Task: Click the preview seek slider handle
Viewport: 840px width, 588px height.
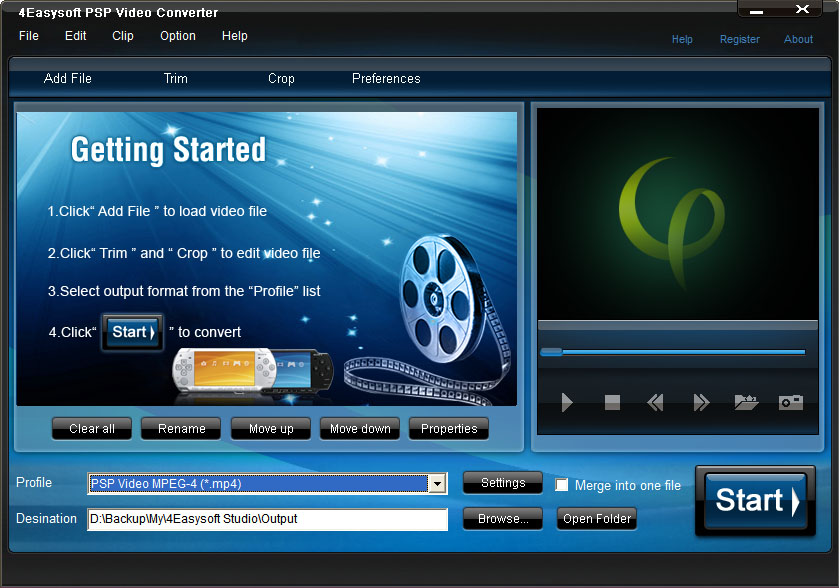Action: pos(551,352)
